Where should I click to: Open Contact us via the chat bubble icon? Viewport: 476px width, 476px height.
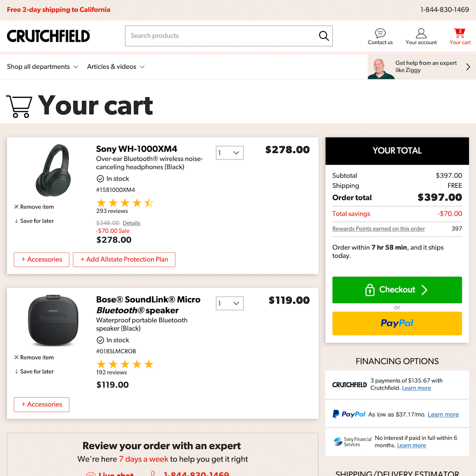[380, 33]
